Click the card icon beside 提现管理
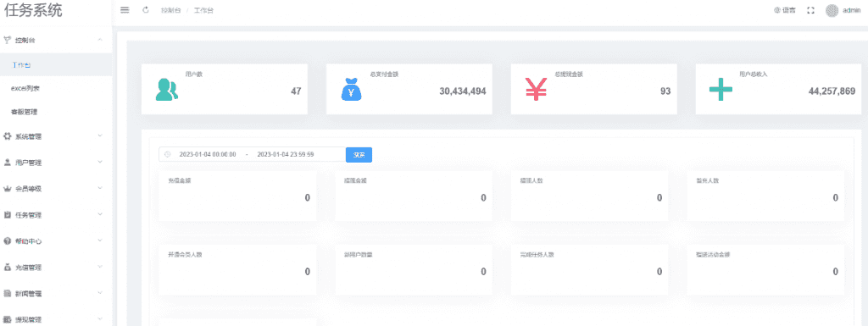The image size is (868, 326). [x=7, y=319]
